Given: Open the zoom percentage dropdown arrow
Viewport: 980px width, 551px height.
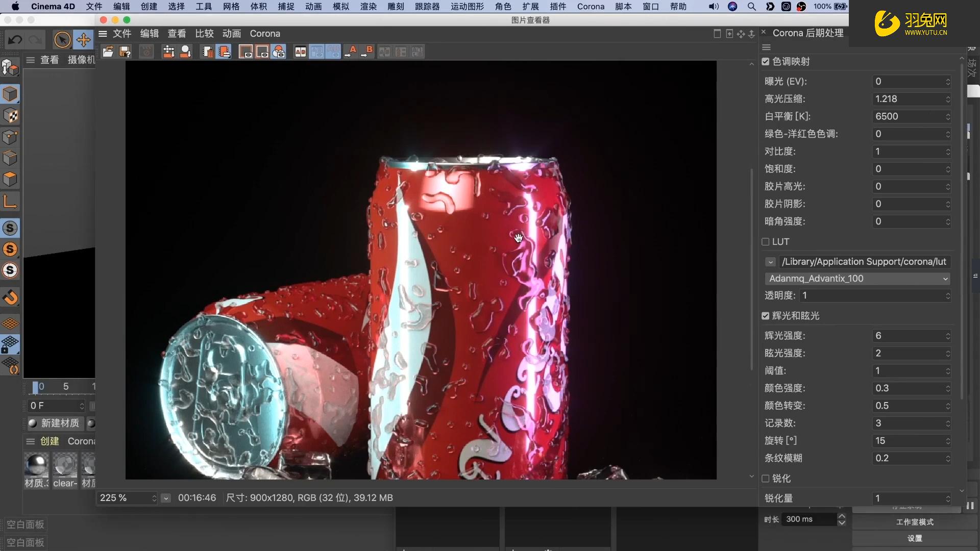Looking at the screenshot, I should [x=166, y=498].
